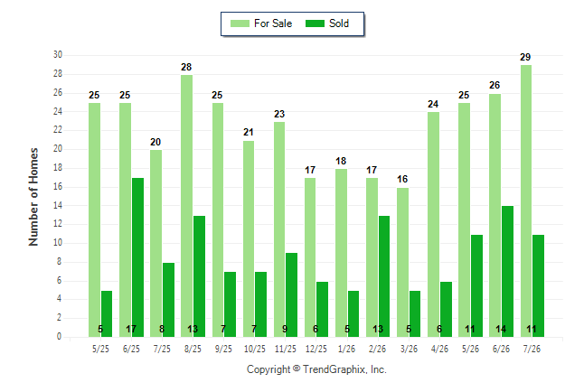Image resolution: width=584 pixels, height=392 pixels.
Task: Click the Sold dark green legend swatch
Action: pyautogui.click(x=315, y=23)
